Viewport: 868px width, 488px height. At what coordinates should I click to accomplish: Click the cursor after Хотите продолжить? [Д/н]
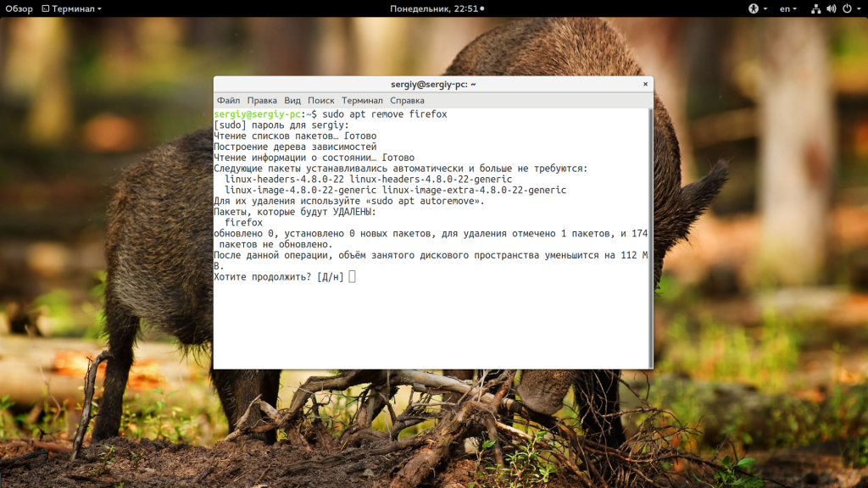click(352, 277)
